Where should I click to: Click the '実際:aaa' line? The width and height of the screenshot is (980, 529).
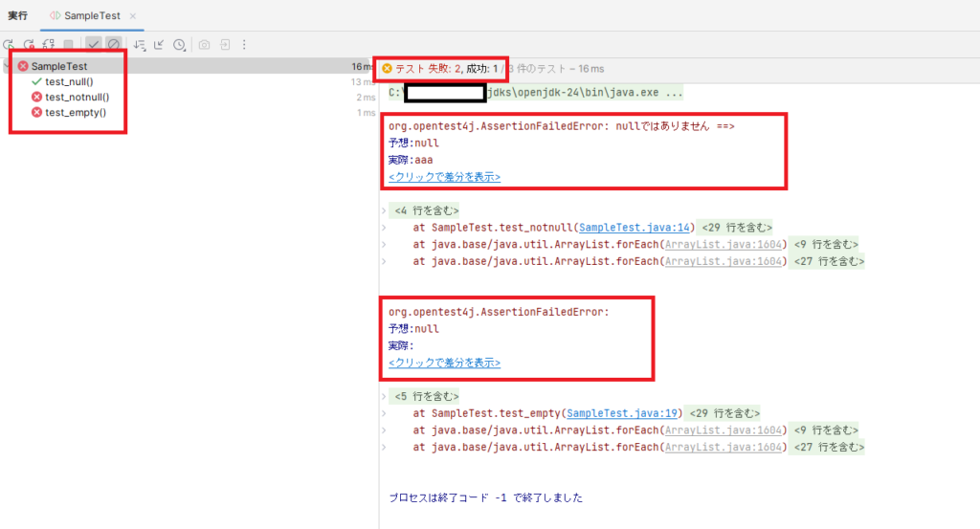(x=411, y=160)
